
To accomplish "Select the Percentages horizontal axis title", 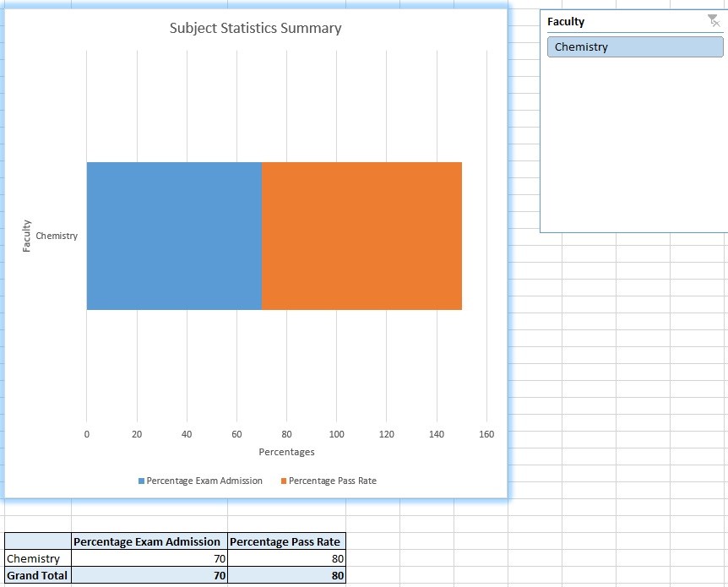I will coord(286,452).
